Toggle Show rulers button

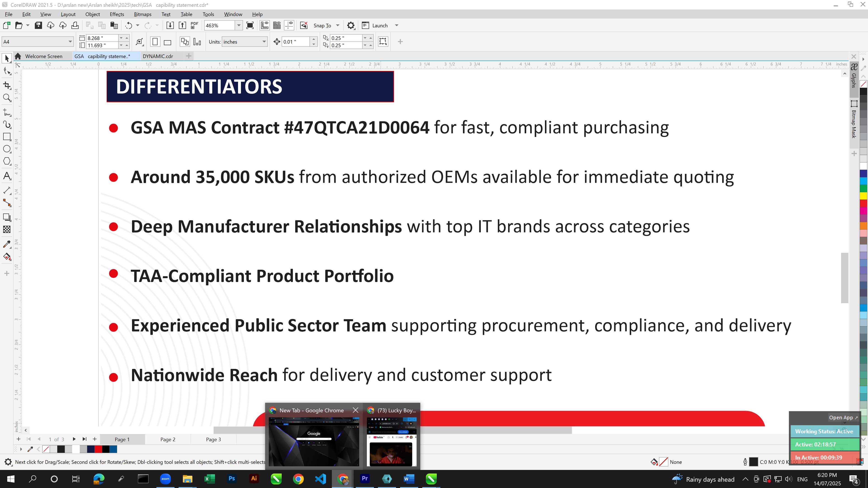[x=264, y=26]
